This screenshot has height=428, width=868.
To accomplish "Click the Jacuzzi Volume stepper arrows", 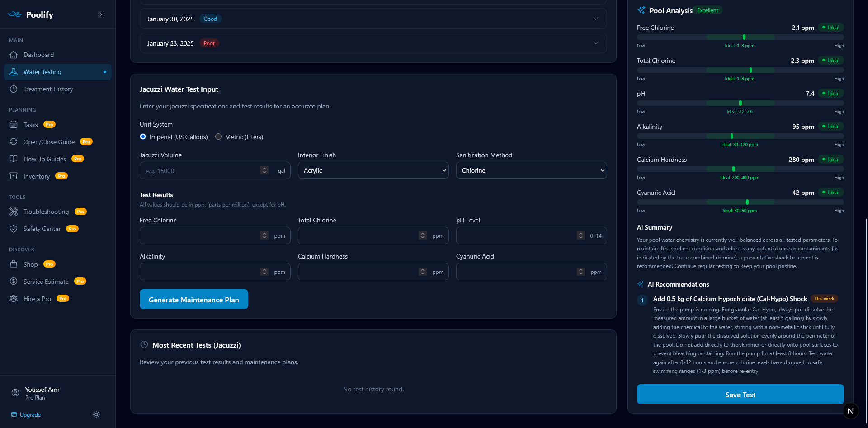I will point(264,170).
